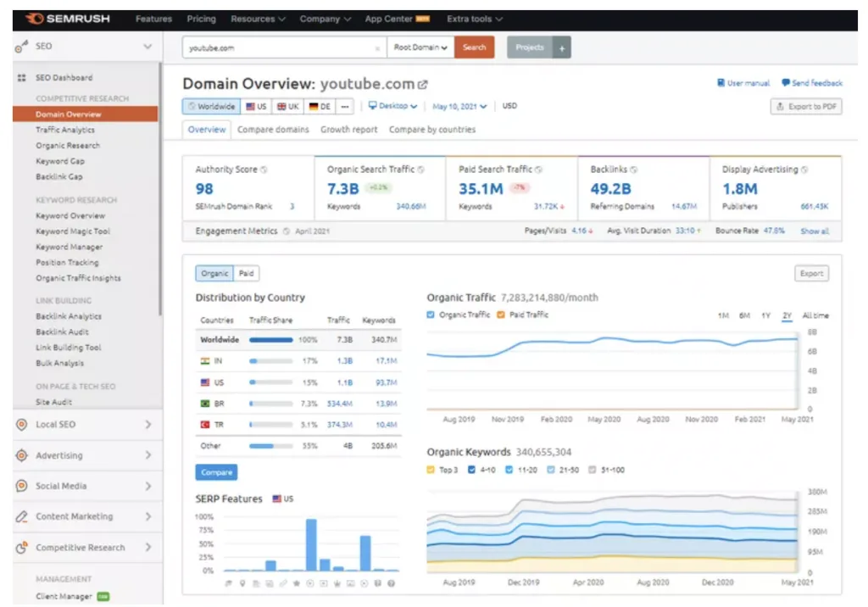
Task: Switch to Compare by countries tab
Action: pos(432,131)
